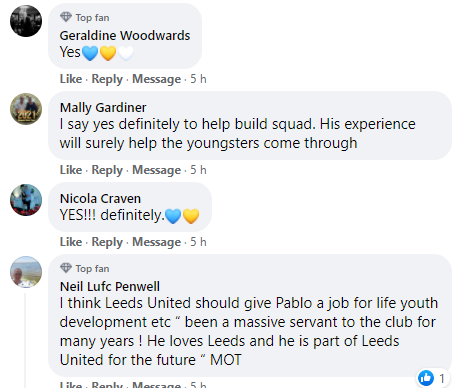This screenshot has height=388, width=455.
Task: Reply to Geraldine Woodwards' comment
Action: [107, 79]
